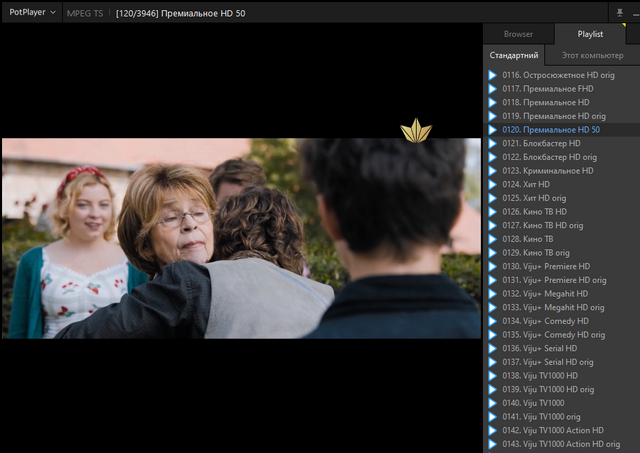Viewport: 640px width, 453px height.
Task: Click play icon beside 0128. Кино ТВ
Action: pyautogui.click(x=493, y=239)
